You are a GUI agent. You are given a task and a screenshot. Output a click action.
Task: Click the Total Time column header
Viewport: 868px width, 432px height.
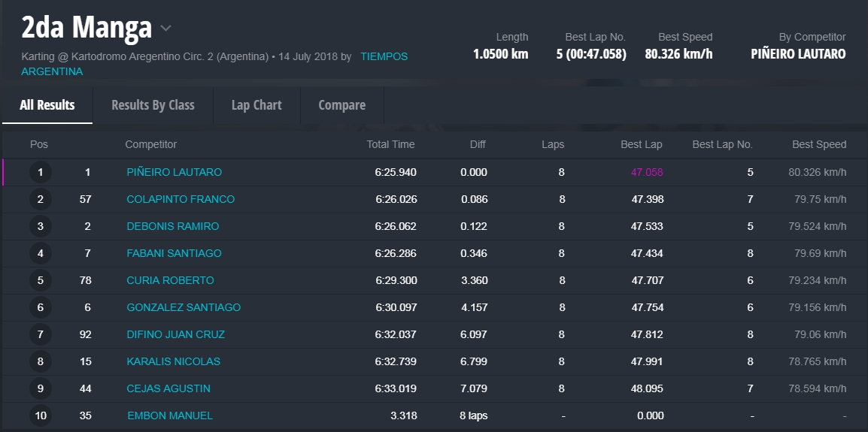pyautogui.click(x=390, y=144)
